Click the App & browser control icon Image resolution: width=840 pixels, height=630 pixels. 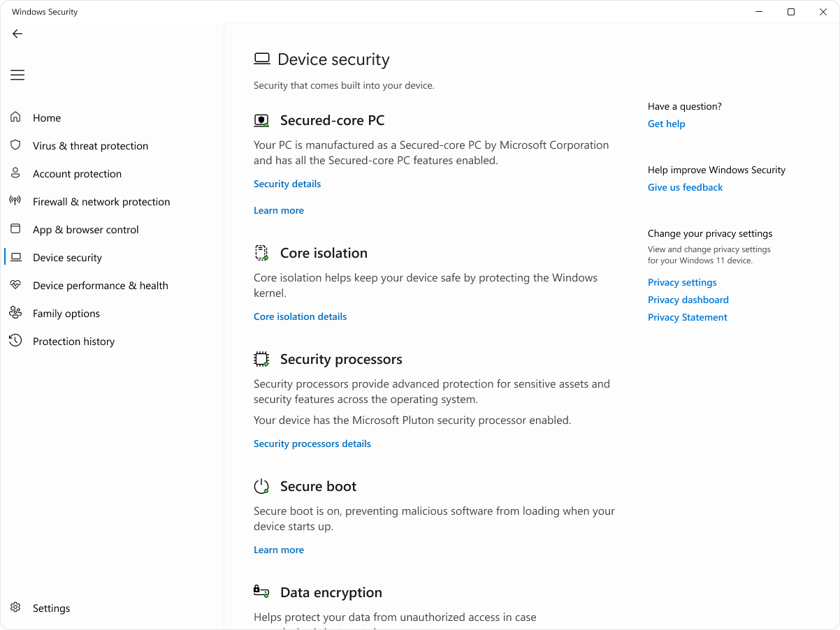coord(15,229)
